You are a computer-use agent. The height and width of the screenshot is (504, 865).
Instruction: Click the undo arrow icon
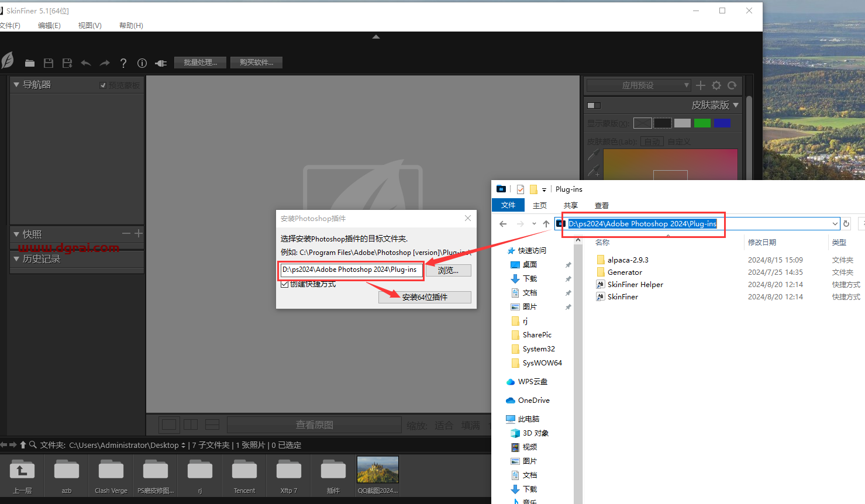tap(86, 63)
